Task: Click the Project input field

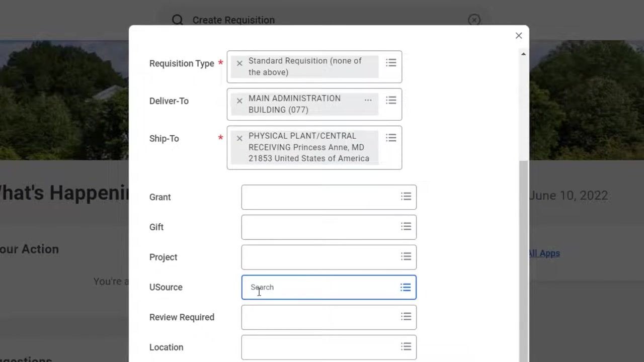Action: pyautogui.click(x=329, y=257)
